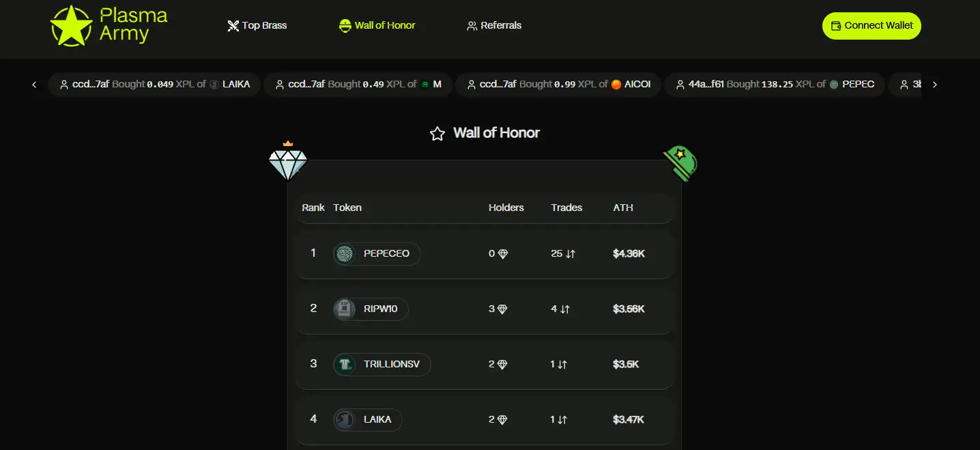Advance the ticker with right chevron

(935, 85)
